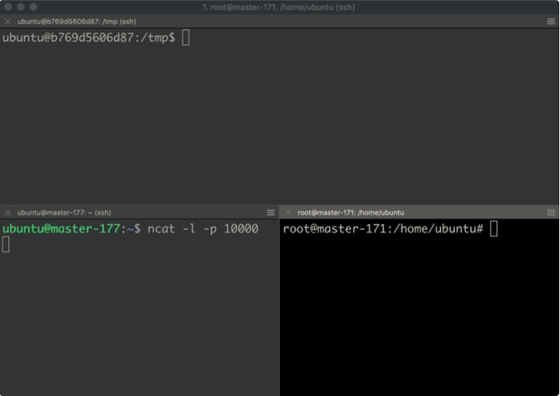560x396 pixels.
Task: Open the hamburger menu of the /tmp pane
Action: (x=551, y=22)
